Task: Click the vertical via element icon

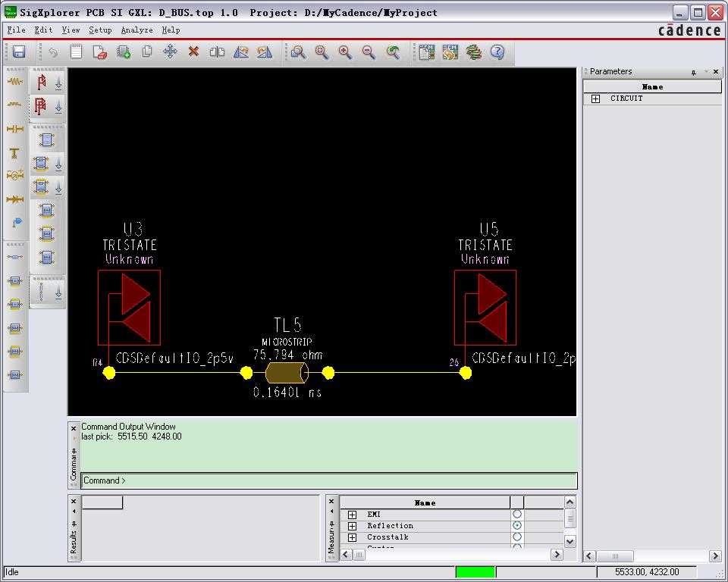Action: [41, 293]
